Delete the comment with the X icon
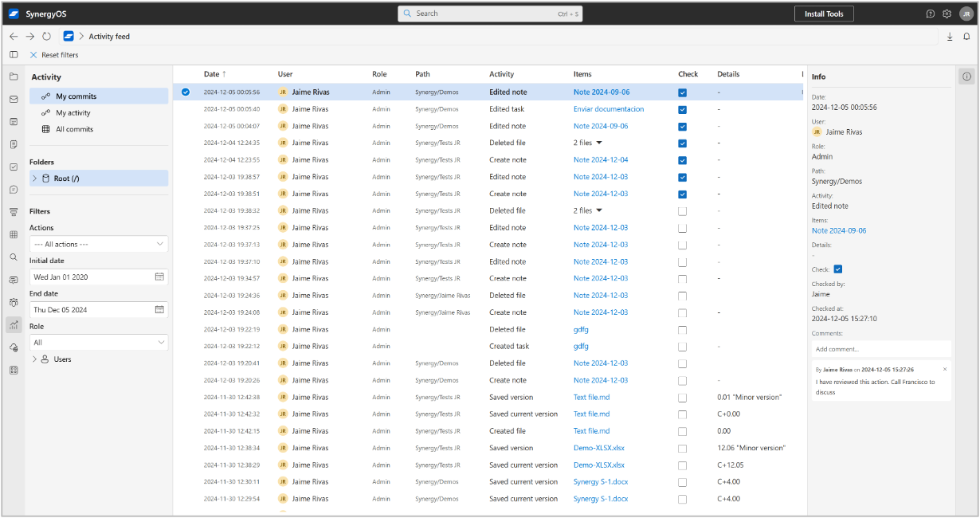Image resolution: width=980 pixels, height=518 pixels. (945, 369)
